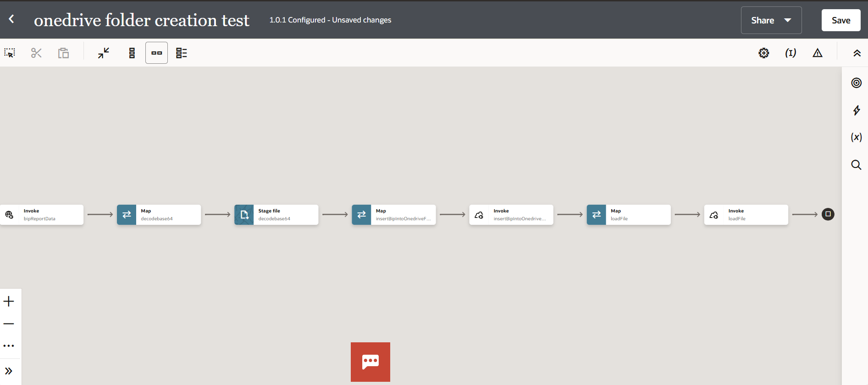Select the Invoke bipReportData node
Image resolution: width=868 pixels, height=385 pixels.
pyautogui.click(x=42, y=215)
